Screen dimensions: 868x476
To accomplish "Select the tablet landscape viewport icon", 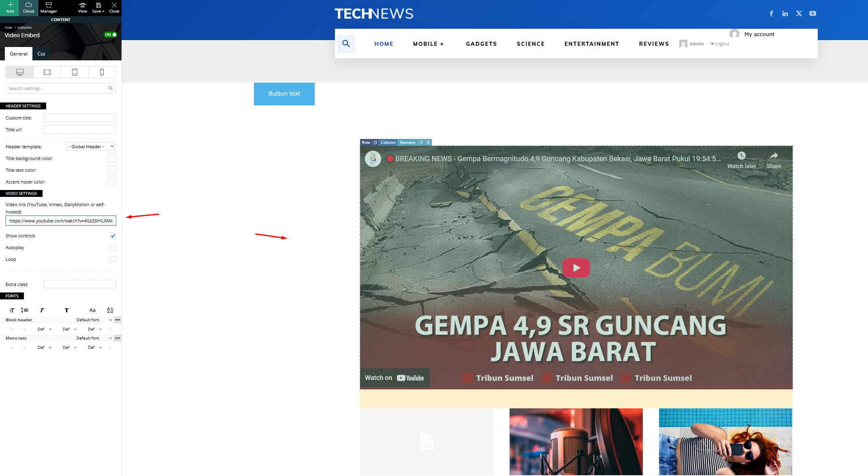I will pos(47,72).
